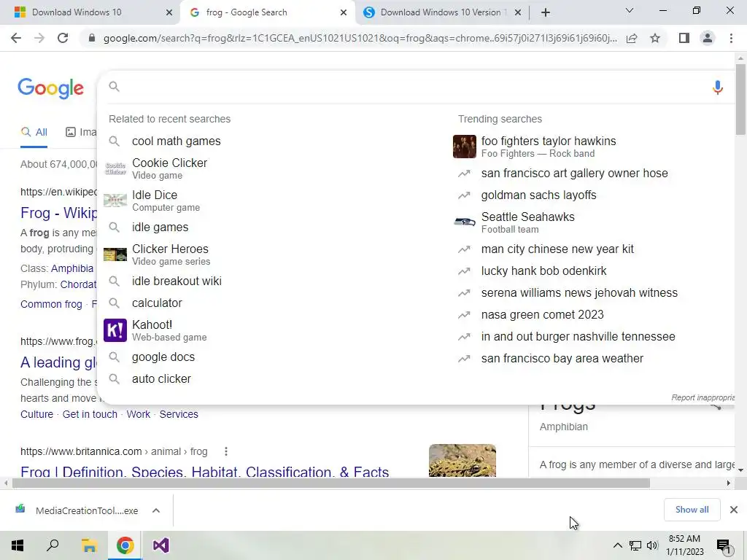Bookmark this page with the star icon
This screenshot has height=560, width=747.
point(655,38)
